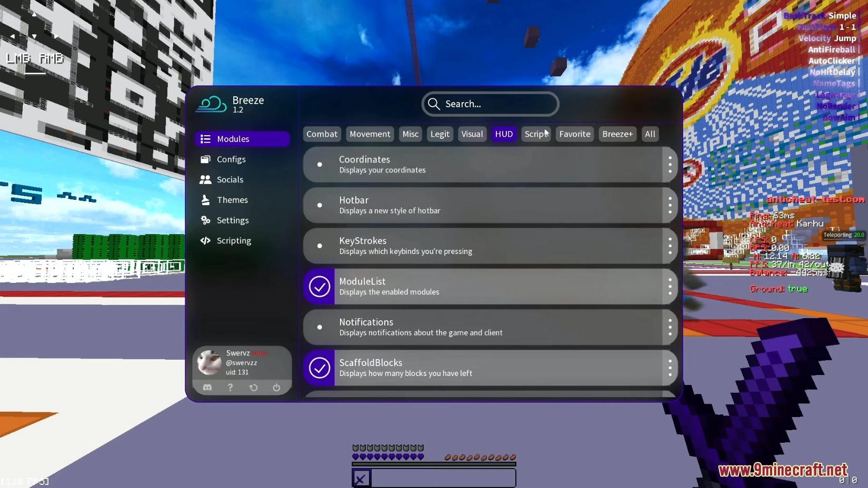
Task: Click the reload arrow icon
Action: pyautogui.click(x=253, y=388)
